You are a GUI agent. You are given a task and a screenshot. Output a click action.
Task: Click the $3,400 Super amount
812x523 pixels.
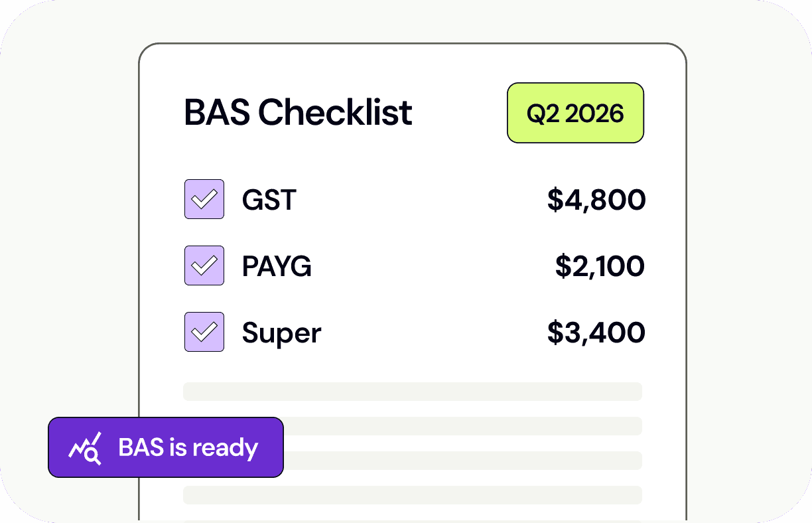point(596,333)
